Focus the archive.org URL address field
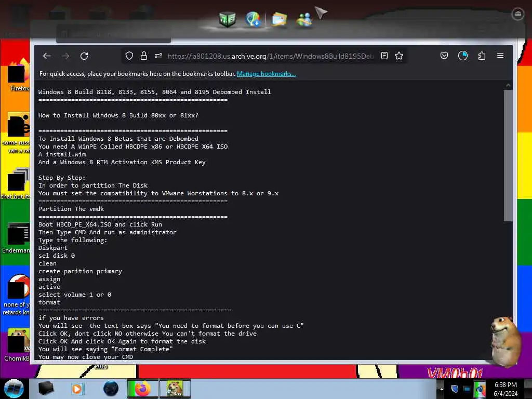This screenshot has width=532, height=399. click(x=270, y=56)
